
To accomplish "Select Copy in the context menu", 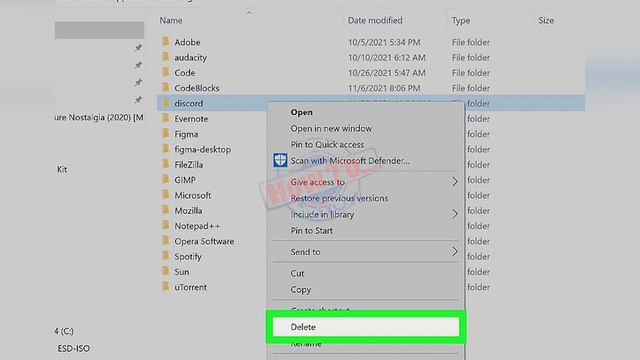I will coord(301,290).
